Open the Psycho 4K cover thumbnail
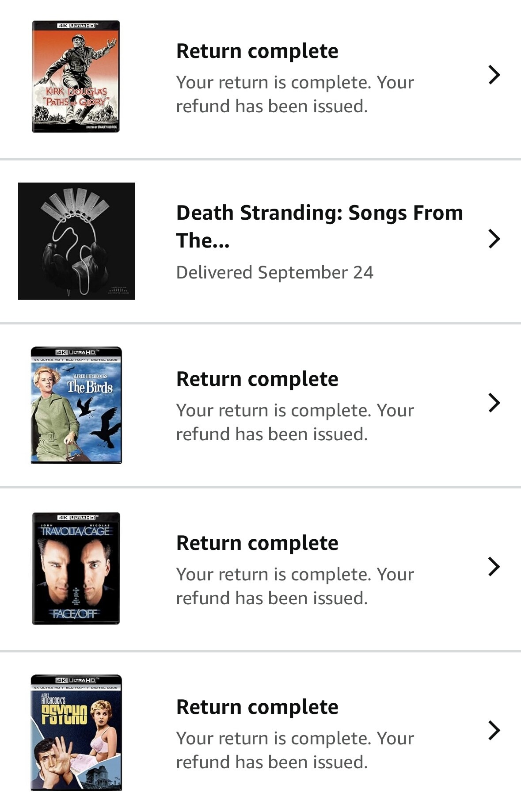 pos(76,732)
